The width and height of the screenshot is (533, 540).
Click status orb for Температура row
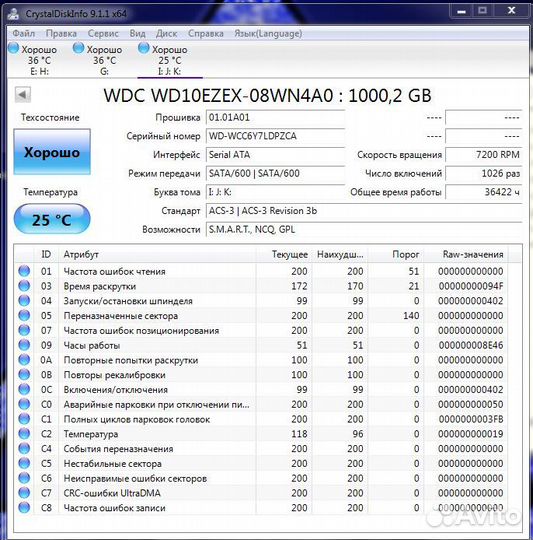coord(24,434)
